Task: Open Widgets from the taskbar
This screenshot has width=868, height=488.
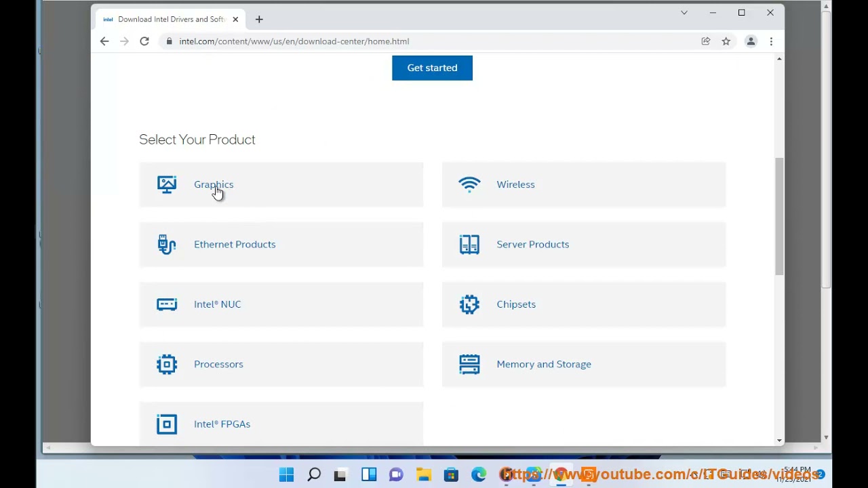Action: point(369,475)
